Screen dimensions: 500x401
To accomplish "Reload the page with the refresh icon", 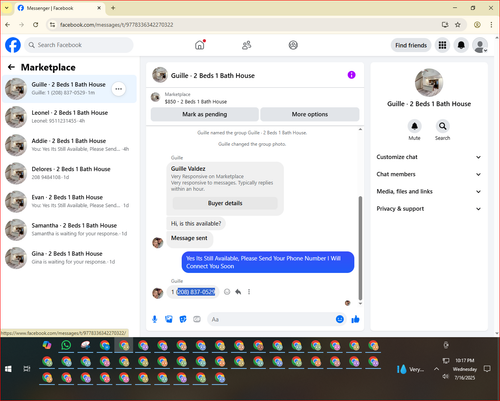I will [x=36, y=25].
